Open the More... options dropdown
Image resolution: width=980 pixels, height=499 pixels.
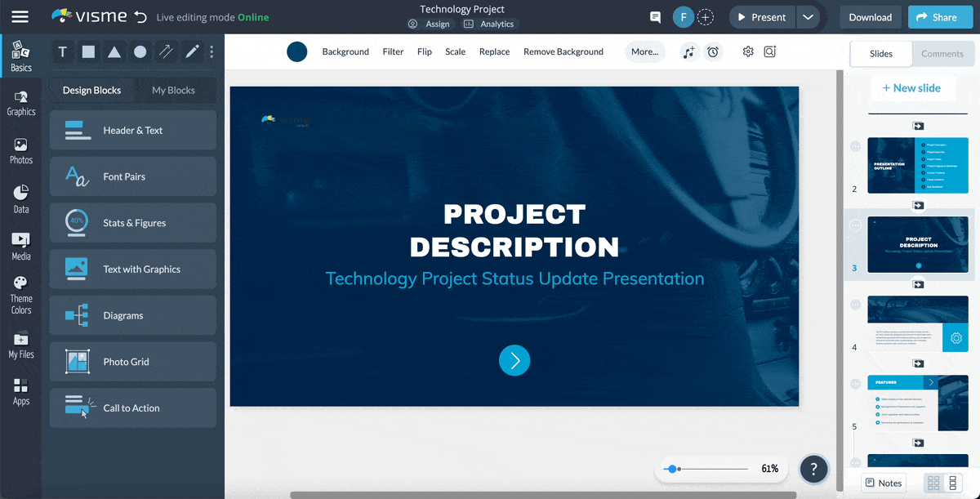pos(644,51)
